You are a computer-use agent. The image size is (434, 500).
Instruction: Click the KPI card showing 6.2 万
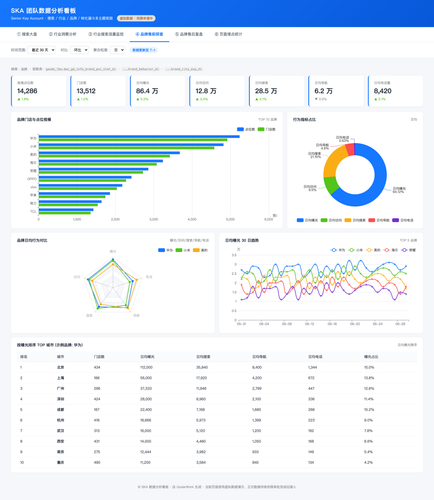(336, 91)
